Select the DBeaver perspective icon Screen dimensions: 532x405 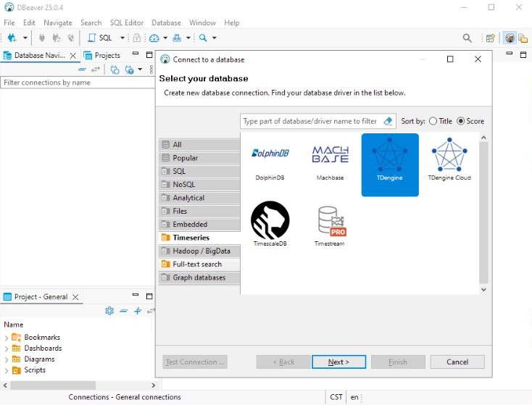click(510, 38)
